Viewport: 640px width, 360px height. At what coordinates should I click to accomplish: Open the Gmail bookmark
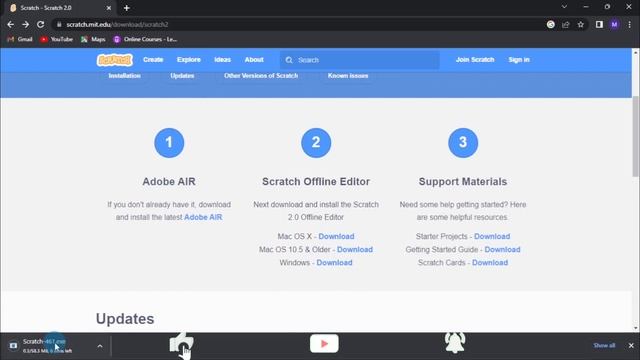20,39
